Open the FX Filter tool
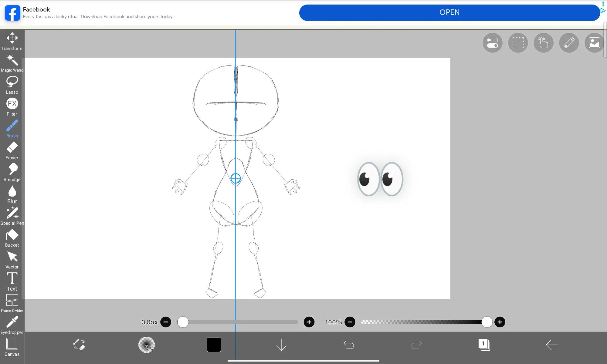 coord(12,107)
